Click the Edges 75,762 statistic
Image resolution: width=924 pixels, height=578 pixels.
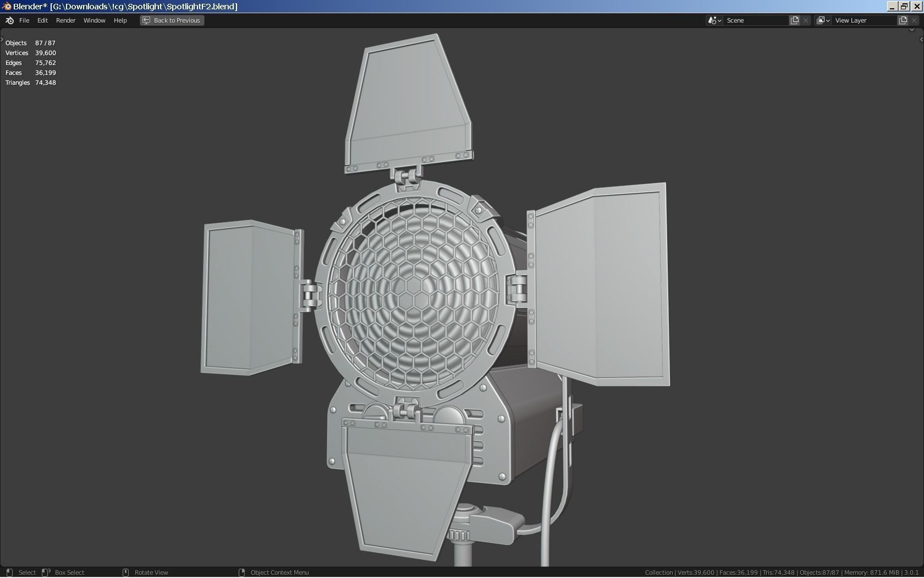[30, 63]
